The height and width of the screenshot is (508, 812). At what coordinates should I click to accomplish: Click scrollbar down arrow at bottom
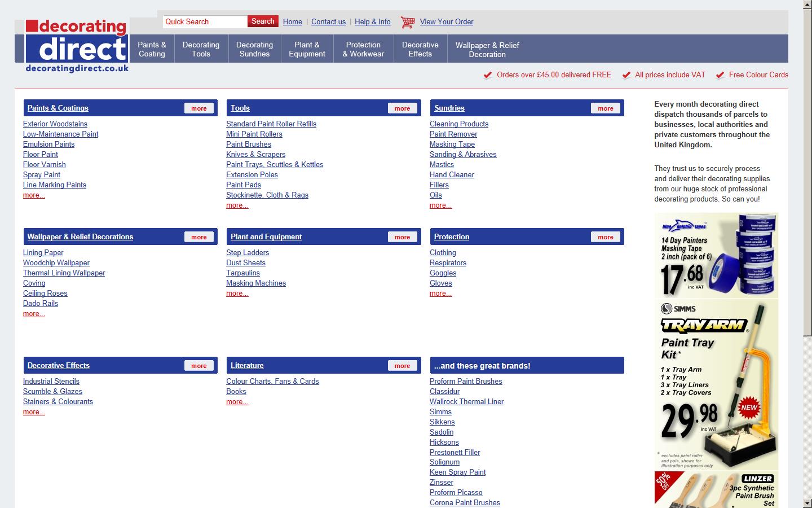807,502
